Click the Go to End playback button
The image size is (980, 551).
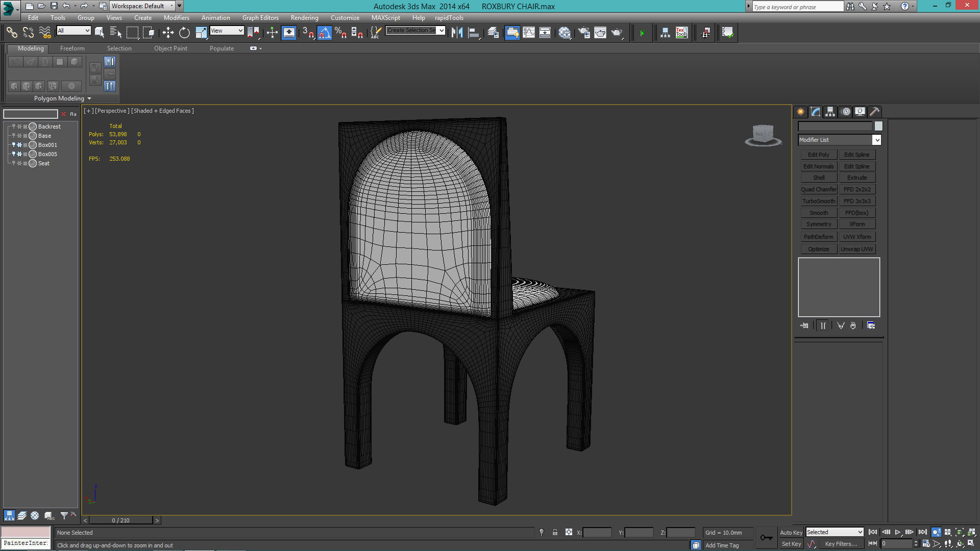pos(922,532)
